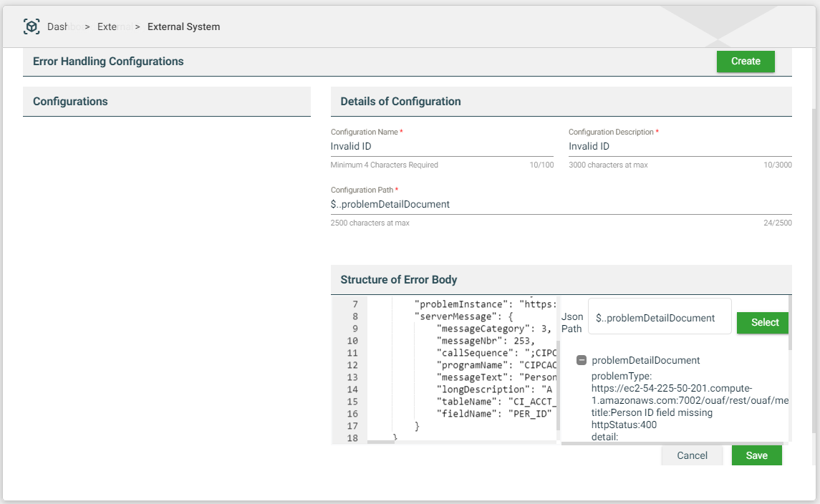Viewport: 820px width, 504px height.
Task: Click the cube logo icon in header
Action: coord(32,26)
